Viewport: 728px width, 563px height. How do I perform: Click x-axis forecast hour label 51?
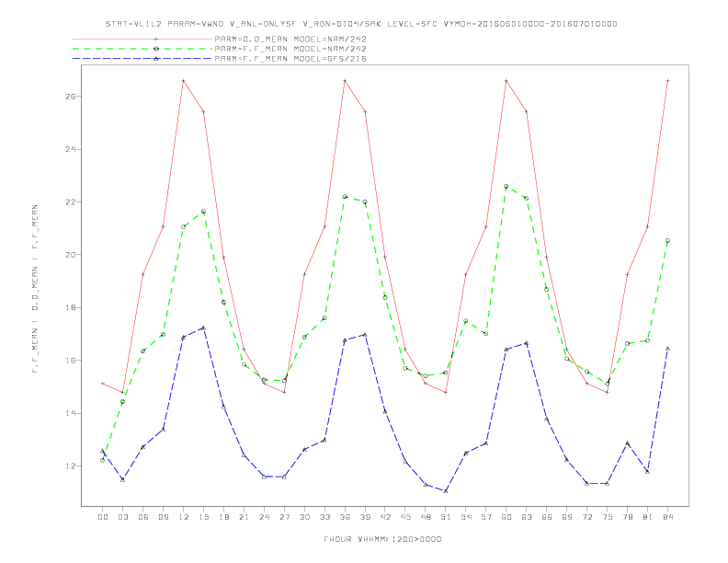[x=446, y=517]
